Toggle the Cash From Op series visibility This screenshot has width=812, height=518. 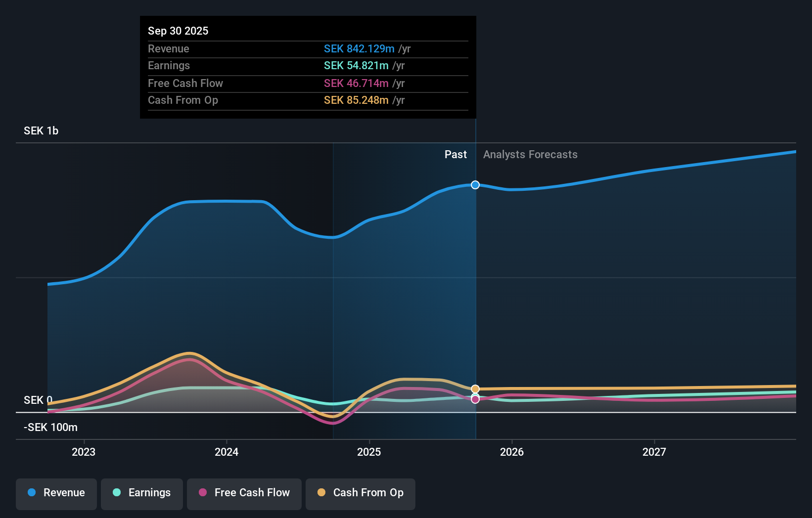point(361,493)
